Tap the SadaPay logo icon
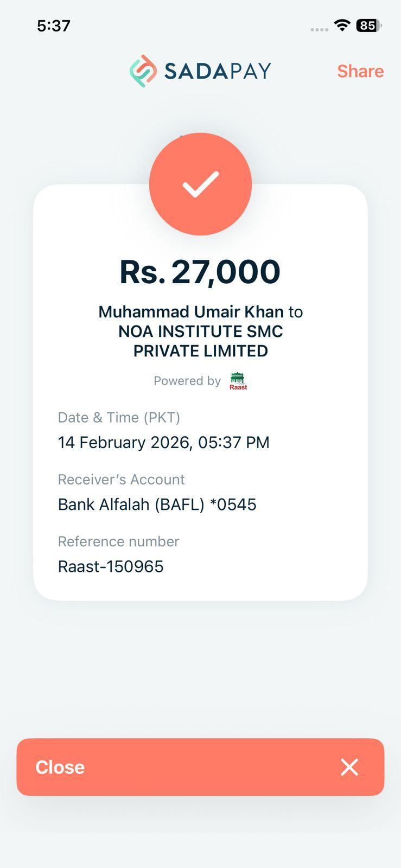The height and width of the screenshot is (868, 401). [143, 71]
